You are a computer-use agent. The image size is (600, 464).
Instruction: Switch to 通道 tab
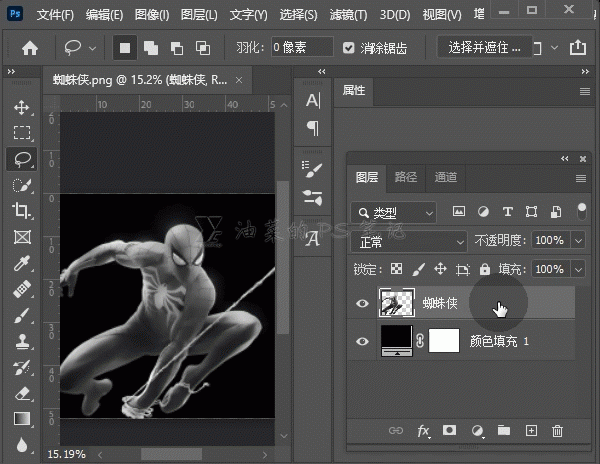pyautogui.click(x=445, y=177)
